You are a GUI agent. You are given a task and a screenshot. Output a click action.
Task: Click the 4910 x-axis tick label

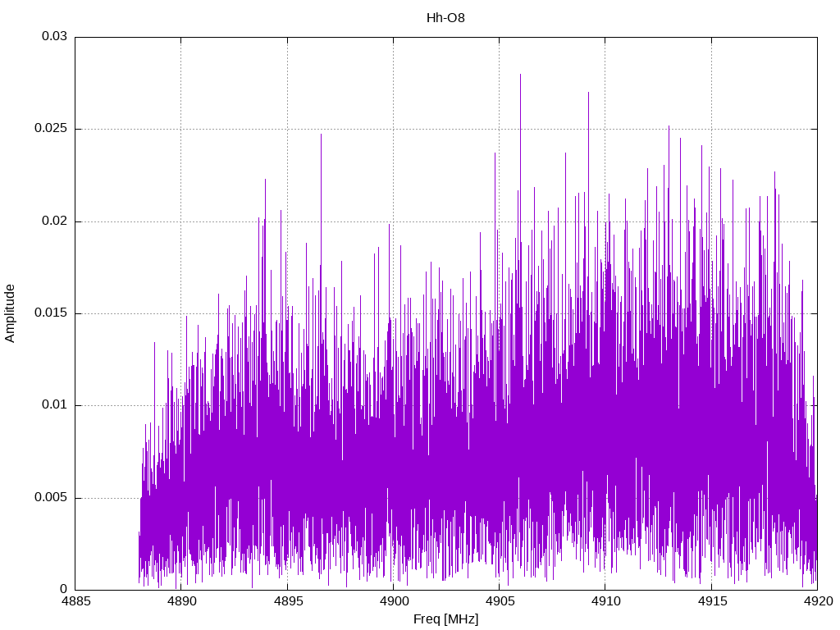[x=606, y=601]
